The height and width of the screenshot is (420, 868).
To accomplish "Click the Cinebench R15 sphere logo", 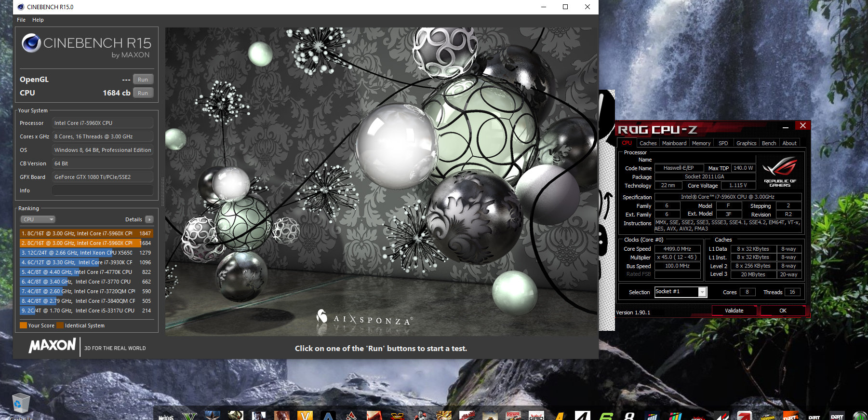I will [x=31, y=43].
